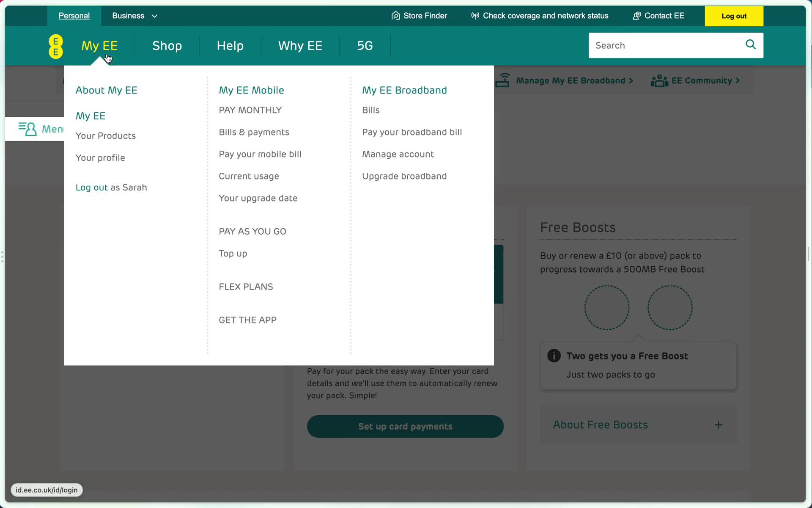Open GET THE APP link
The image size is (812, 508).
[x=248, y=320]
